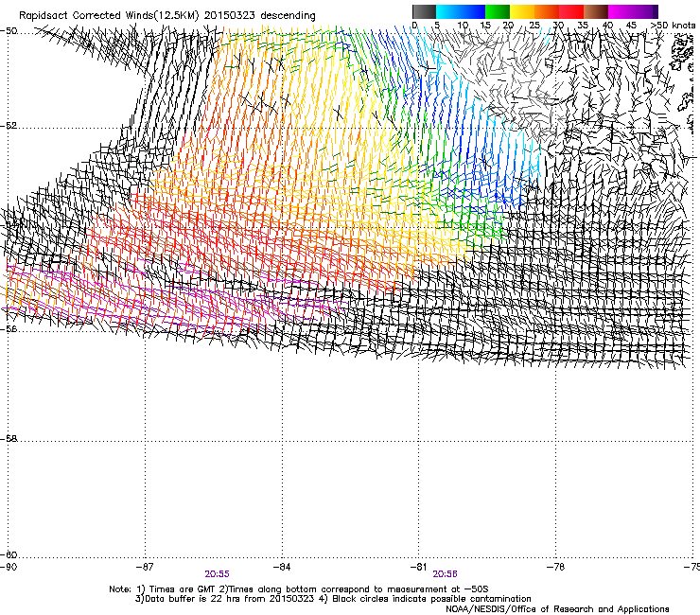Screen dimensions: 700x615
Task: Click the dark purple 45-50 knots legend swatch
Action: [x=645, y=11]
